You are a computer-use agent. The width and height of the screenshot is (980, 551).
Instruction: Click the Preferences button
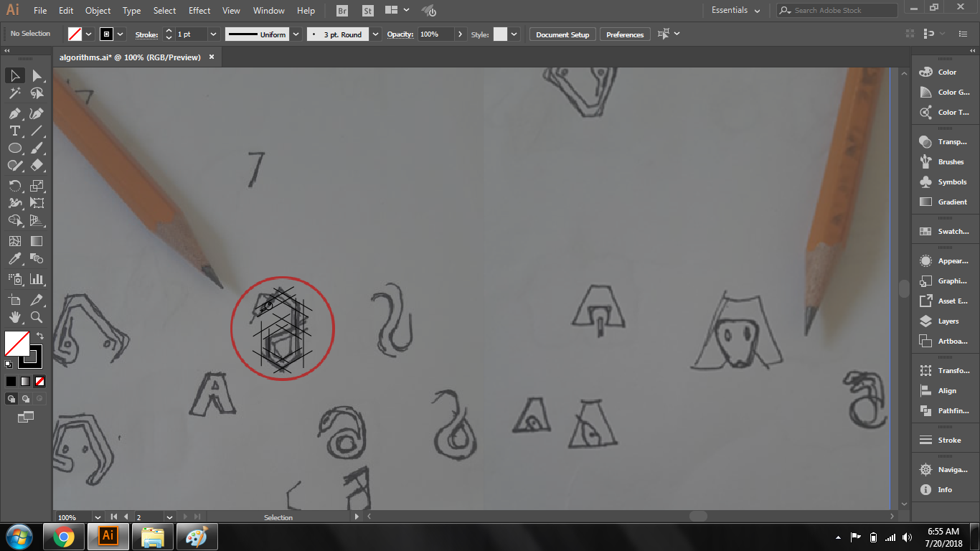tap(625, 34)
